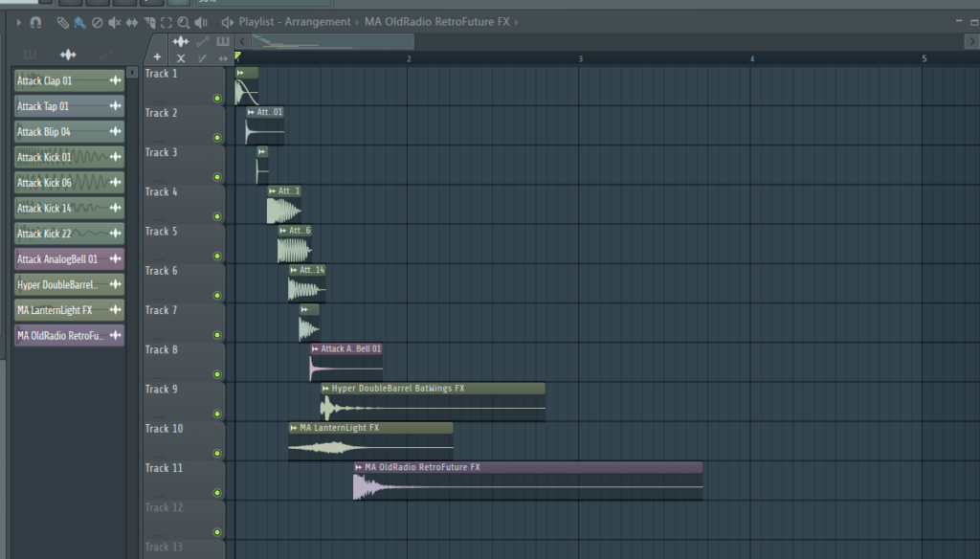Mute Track 5 with green dot
This screenshot has width=980, height=559.
click(217, 256)
